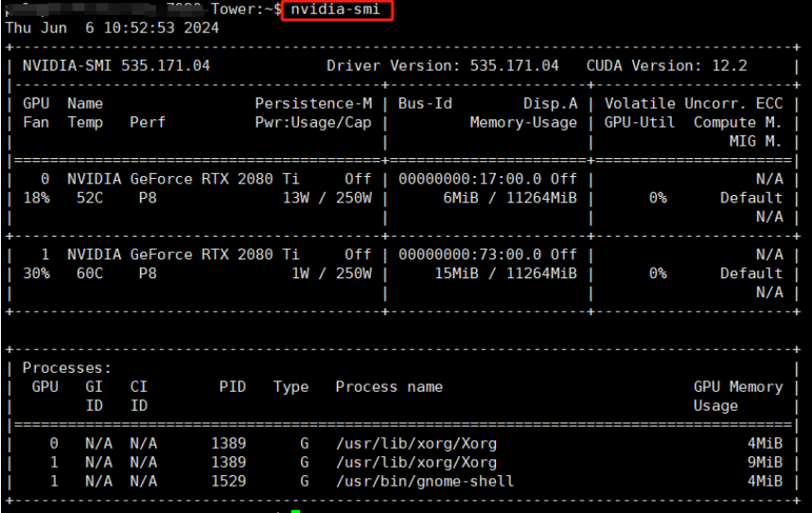This screenshot has height=513, width=812.
Task: Click the 18% fan speed value
Action: pos(36,198)
